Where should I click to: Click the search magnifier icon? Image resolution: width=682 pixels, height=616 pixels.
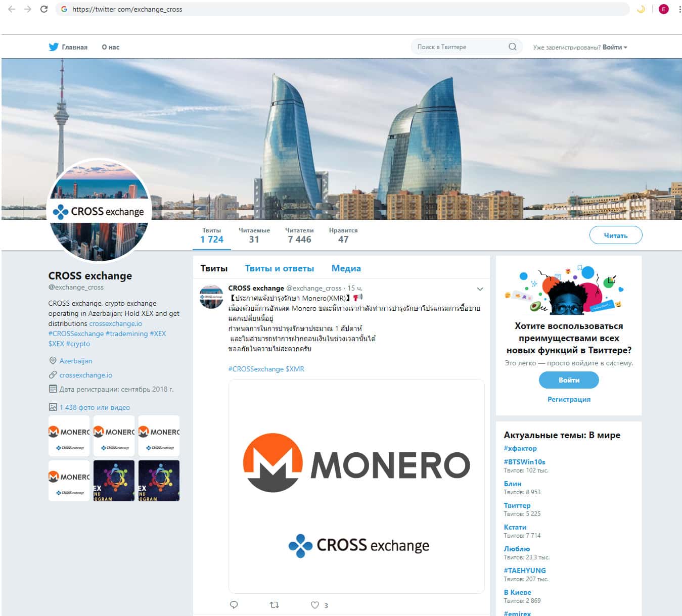[512, 46]
